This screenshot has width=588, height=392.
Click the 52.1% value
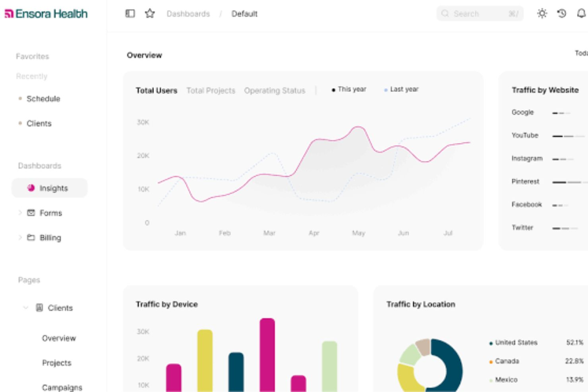tap(575, 342)
